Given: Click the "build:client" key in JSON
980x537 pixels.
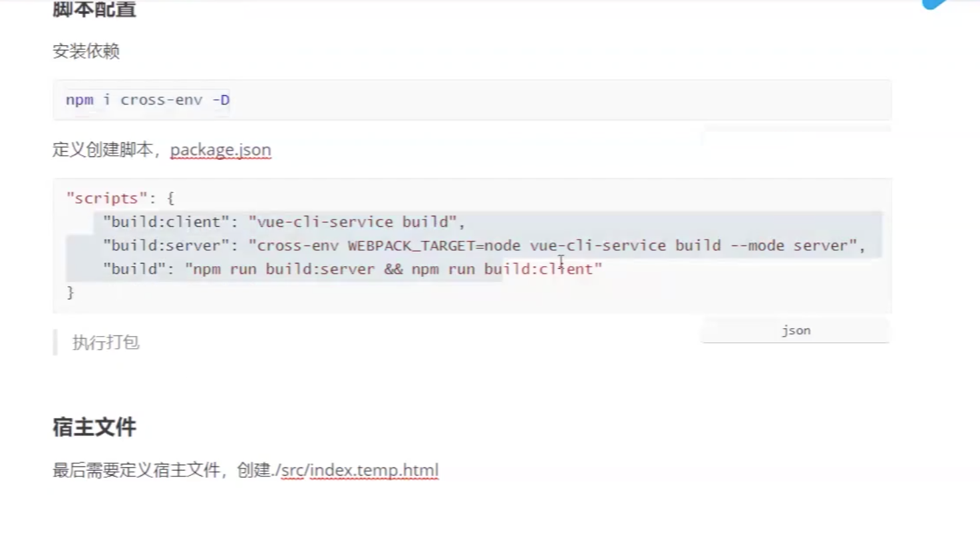Looking at the screenshot, I should click(161, 222).
